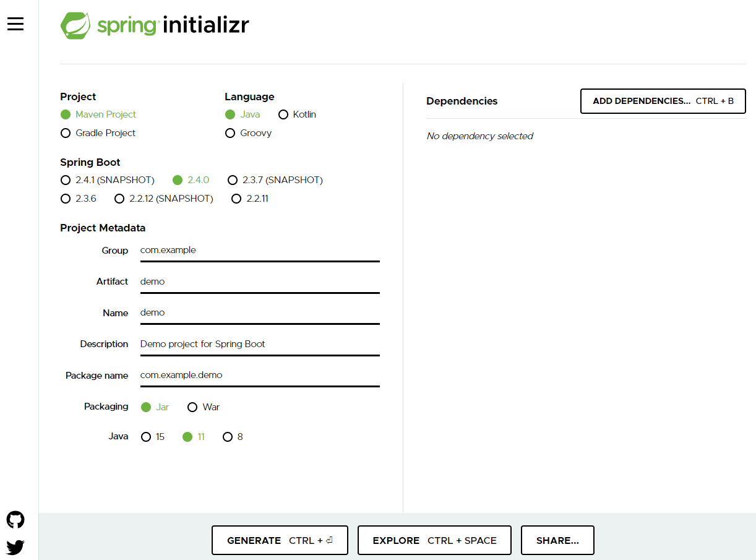Focus the Name input field
The image size is (756, 560).
(x=260, y=312)
